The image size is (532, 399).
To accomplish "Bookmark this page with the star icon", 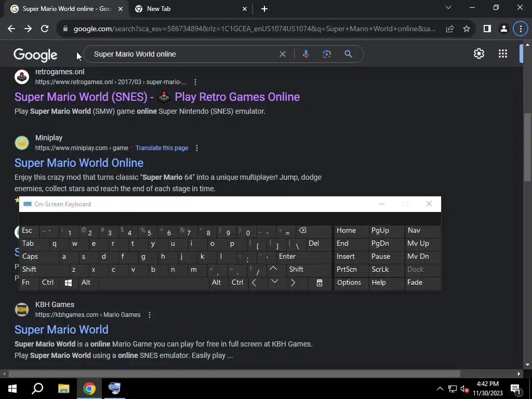I will (467, 29).
